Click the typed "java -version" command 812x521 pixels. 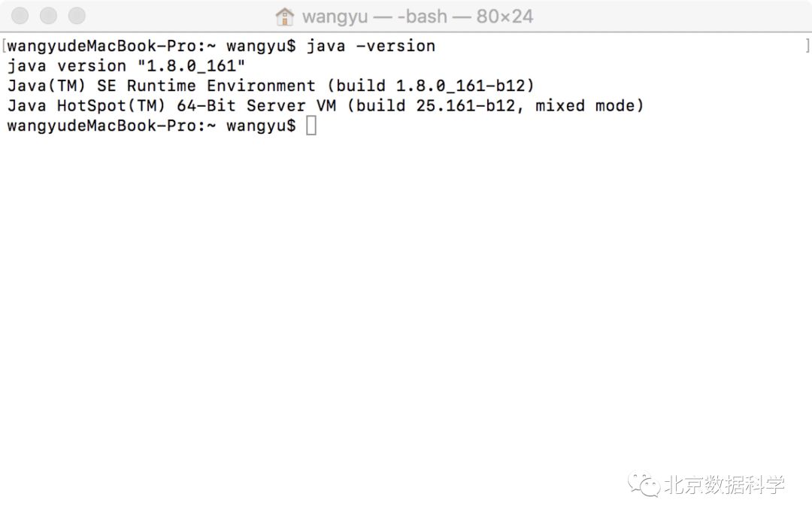[371, 46]
